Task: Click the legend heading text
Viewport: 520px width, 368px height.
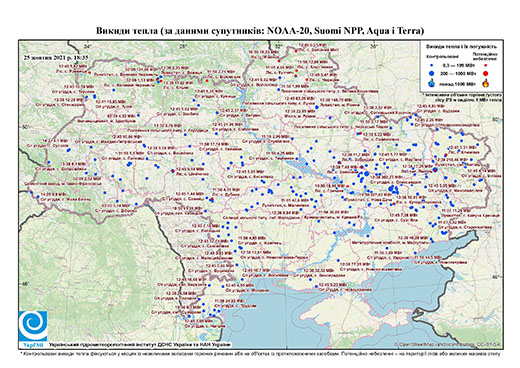Action: 461,46
